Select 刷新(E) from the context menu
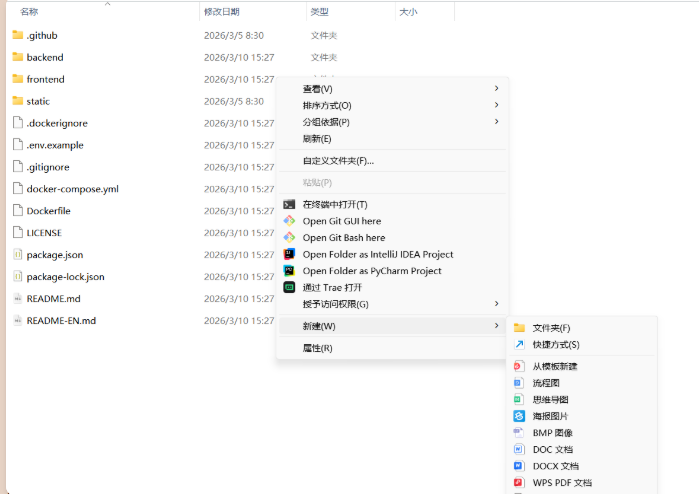The height and width of the screenshot is (494, 699). click(x=317, y=139)
